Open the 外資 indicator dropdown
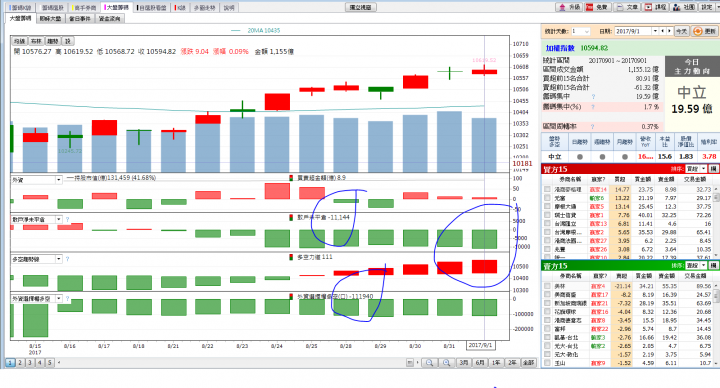This screenshot has height=388, width=720. point(59,180)
